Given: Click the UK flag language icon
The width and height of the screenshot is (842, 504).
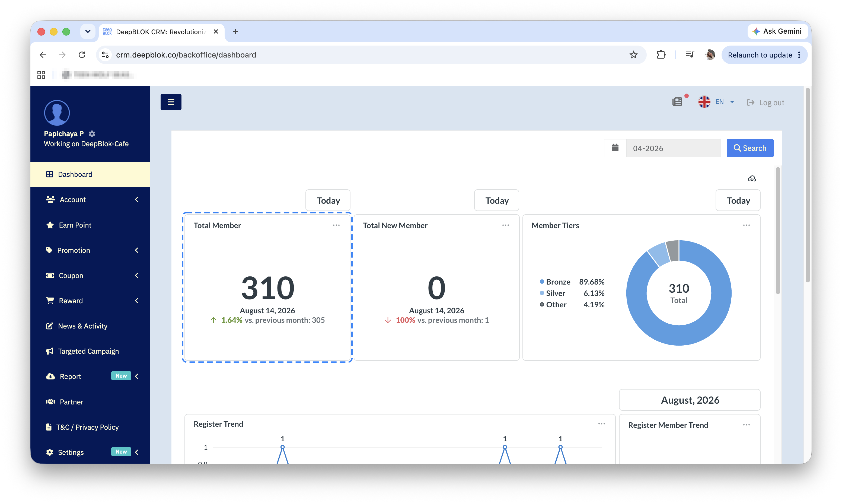Looking at the screenshot, I should 704,102.
